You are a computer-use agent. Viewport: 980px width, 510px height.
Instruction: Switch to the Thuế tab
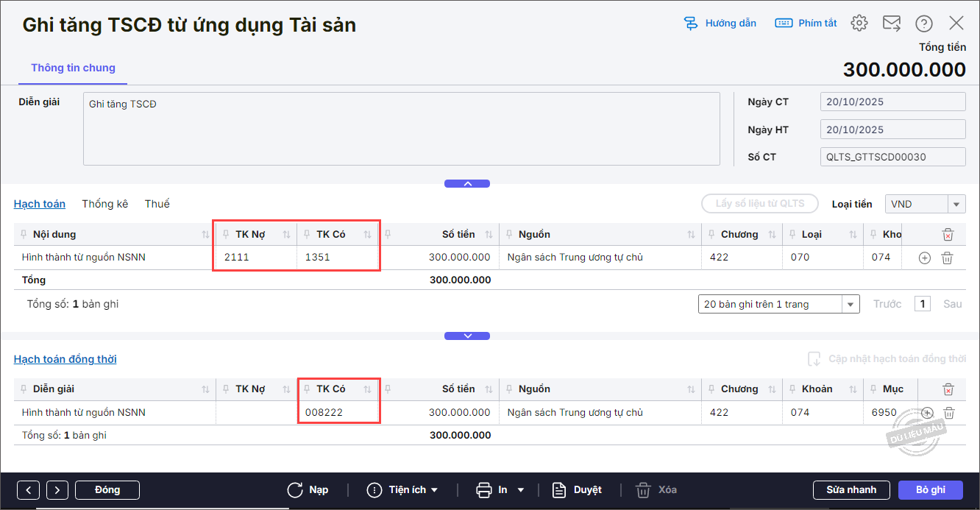[x=157, y=204]
